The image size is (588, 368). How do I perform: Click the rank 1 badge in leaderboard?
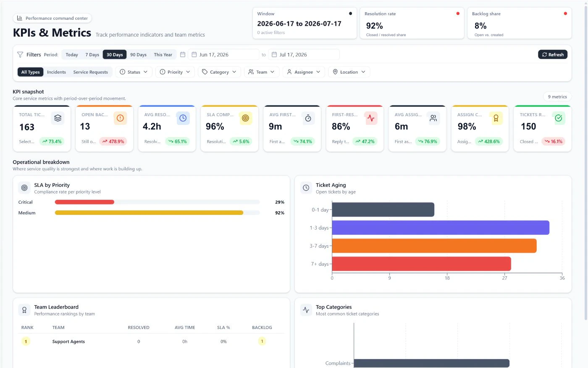26,342
